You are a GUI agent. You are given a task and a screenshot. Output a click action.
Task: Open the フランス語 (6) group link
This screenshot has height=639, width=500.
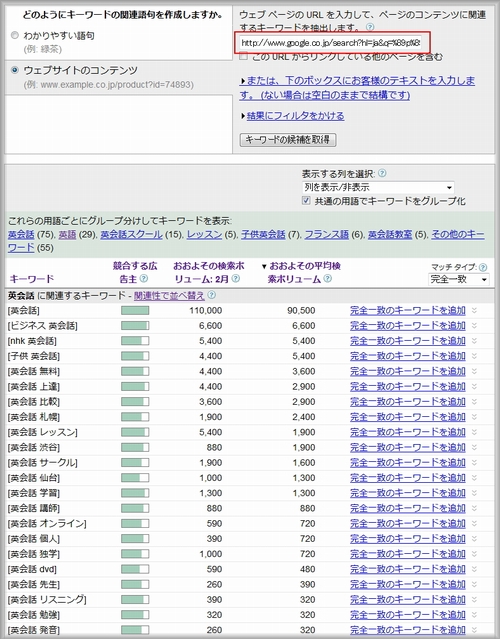point(326,234)
